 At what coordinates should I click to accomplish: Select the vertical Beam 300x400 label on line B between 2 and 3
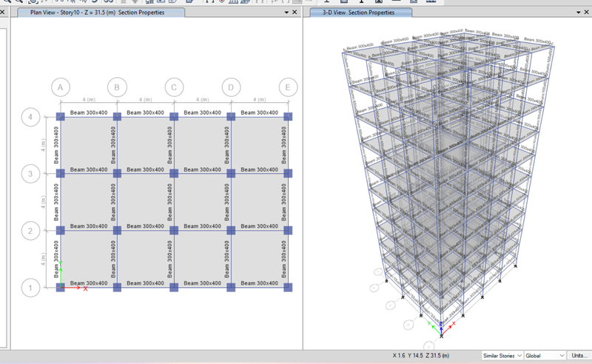[x=113, y=202]
